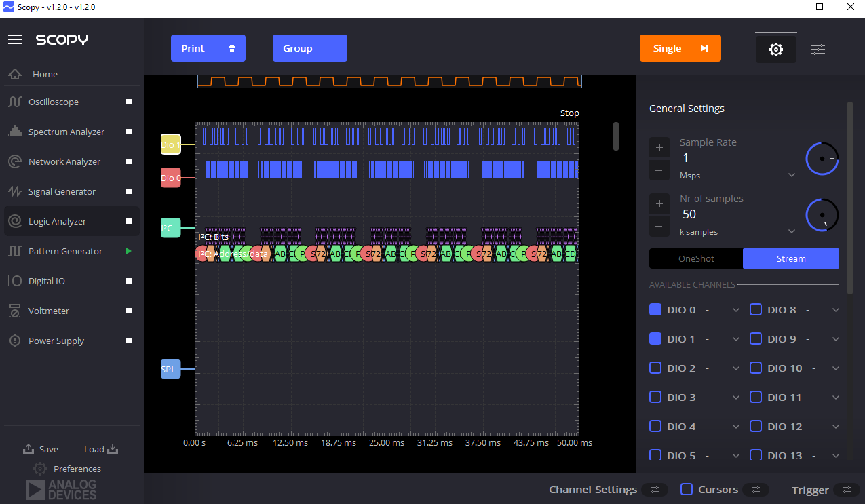
Task: Enable DIO 9 channel
Action: [x=756, y=338]
